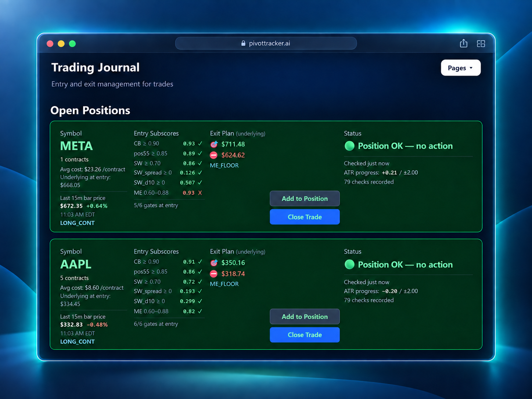Click checkmark next to META CB 0.93
The image size is (532, 399).
[200, 143]
